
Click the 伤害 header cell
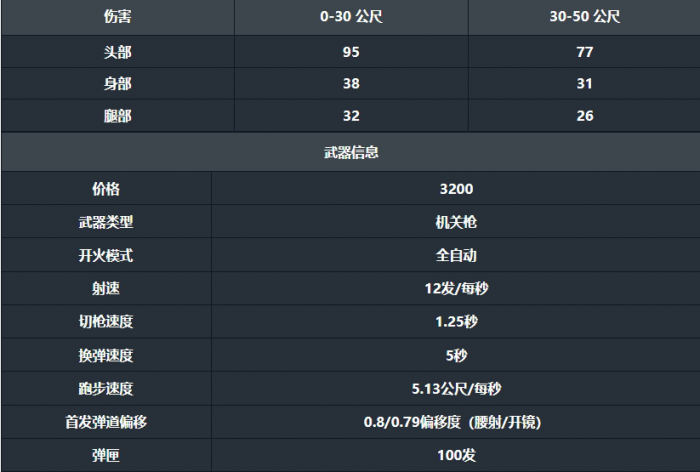tap(117, 17)
